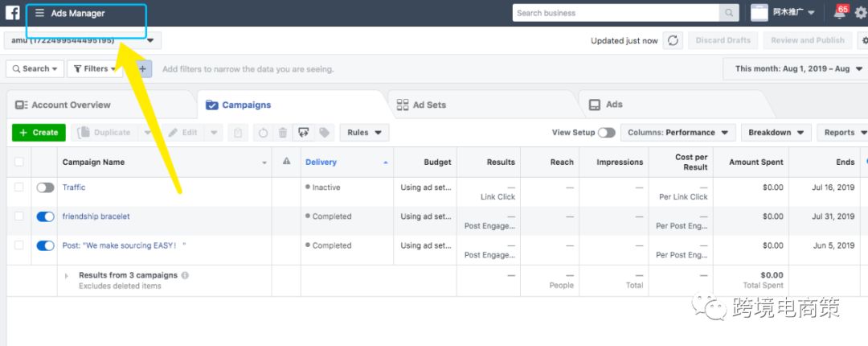Click the revert circular-arrow icon

click(x=264, y=133)
